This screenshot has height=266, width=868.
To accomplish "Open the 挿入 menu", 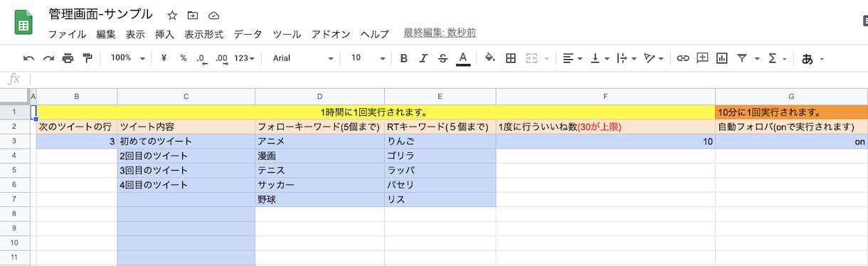I will (x=164, y=33).
